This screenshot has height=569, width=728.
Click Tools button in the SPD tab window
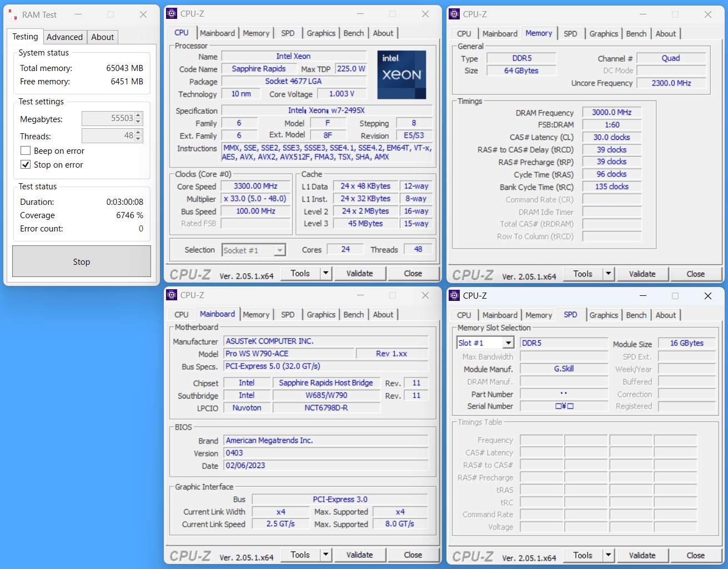point(583,555)
